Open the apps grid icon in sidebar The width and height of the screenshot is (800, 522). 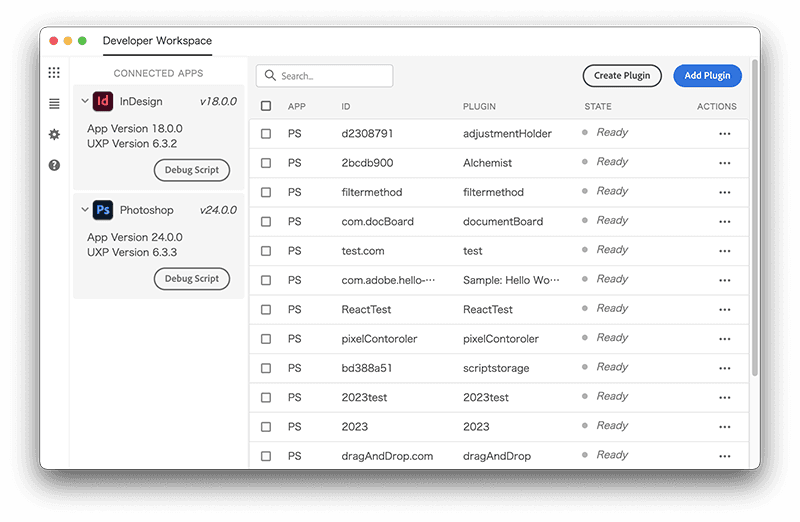(x=54, y=73)
